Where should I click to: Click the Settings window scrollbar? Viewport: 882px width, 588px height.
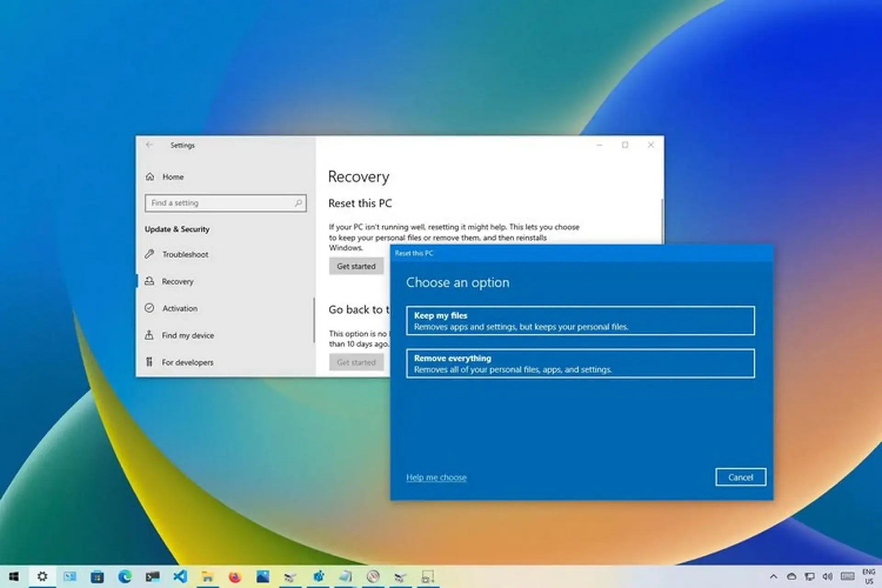(662, 220)
